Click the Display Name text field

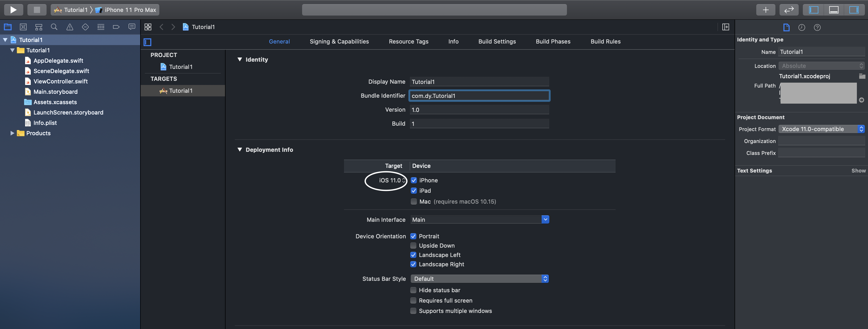[479, 82]
